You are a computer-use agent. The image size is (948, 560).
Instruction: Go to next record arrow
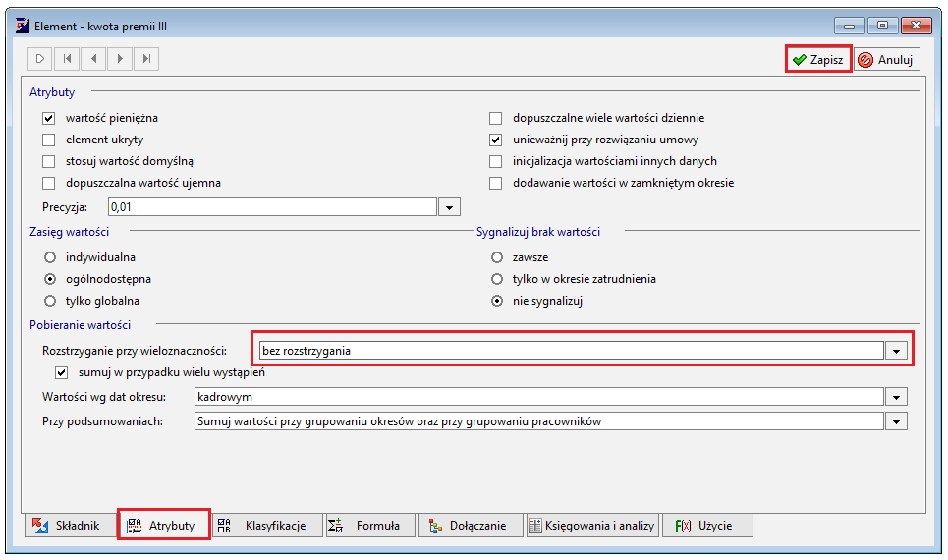coord(120,59)
